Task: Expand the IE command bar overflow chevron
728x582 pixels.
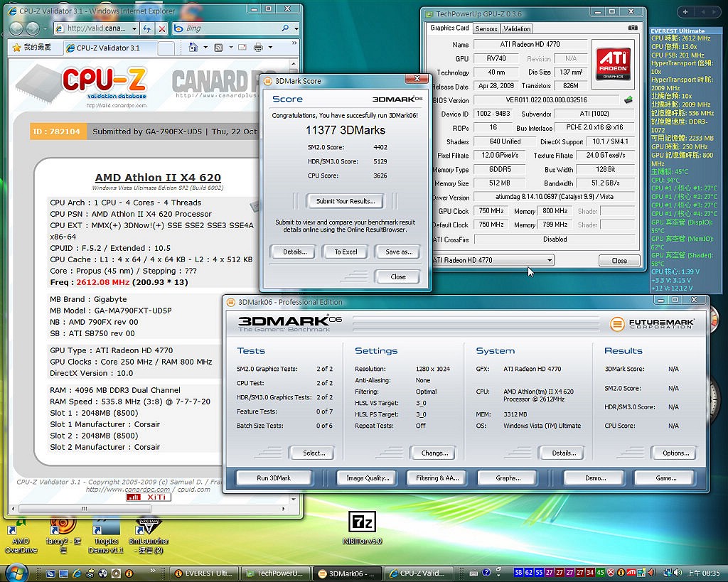Action: 294,43
